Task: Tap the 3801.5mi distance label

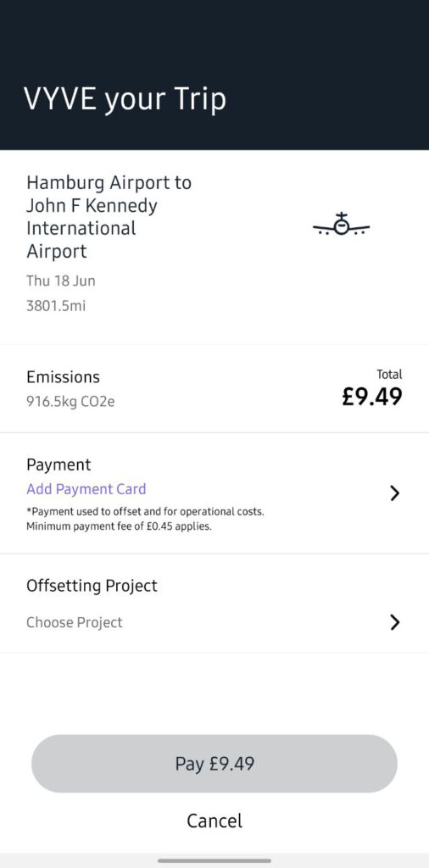Action: [56, 305]
